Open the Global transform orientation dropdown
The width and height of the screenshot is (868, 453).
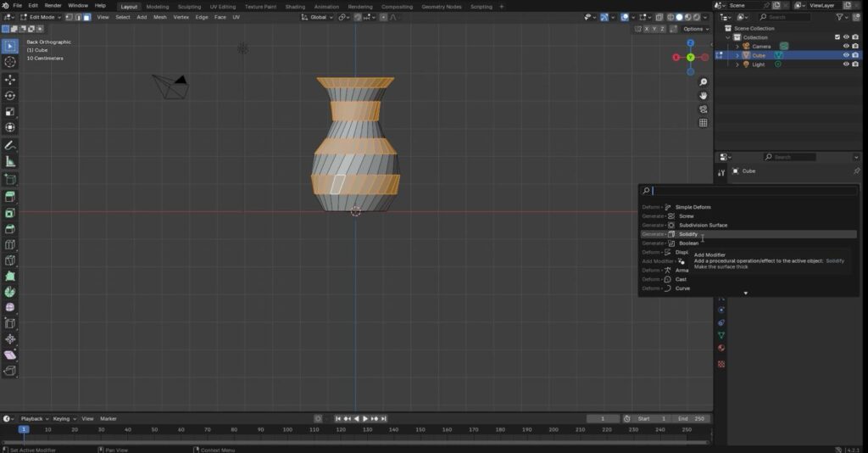320,17
